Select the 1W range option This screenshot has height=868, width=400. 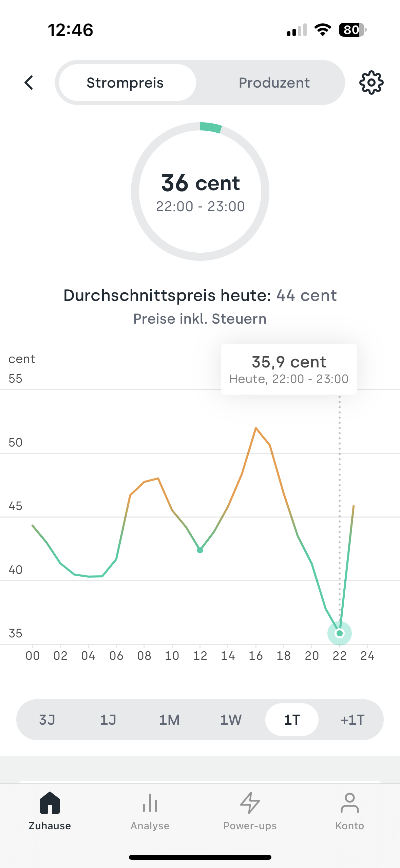(x=230, y=720)
